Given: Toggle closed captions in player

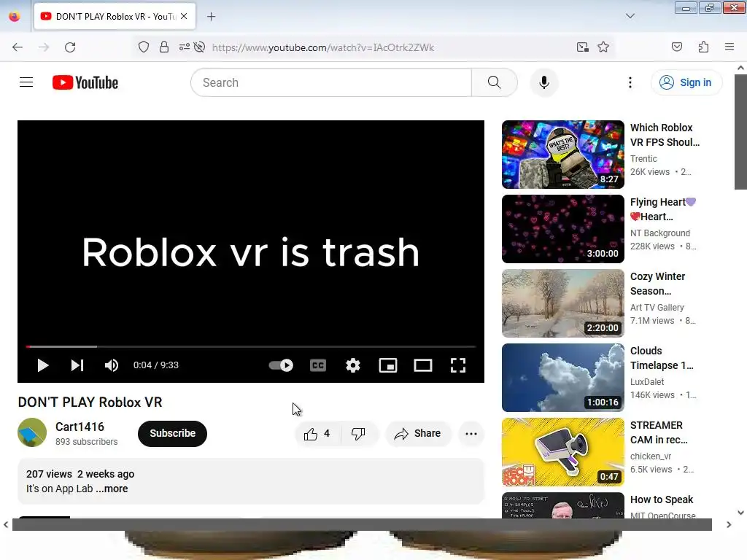Looking at the screenshot, I should 318,365.
